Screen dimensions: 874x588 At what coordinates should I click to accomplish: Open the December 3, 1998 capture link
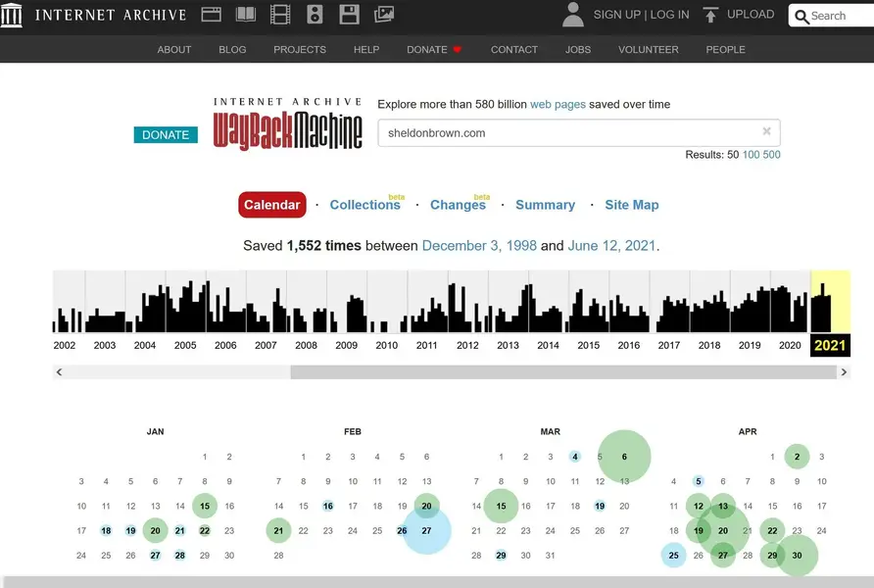click(x=479, y=246)
